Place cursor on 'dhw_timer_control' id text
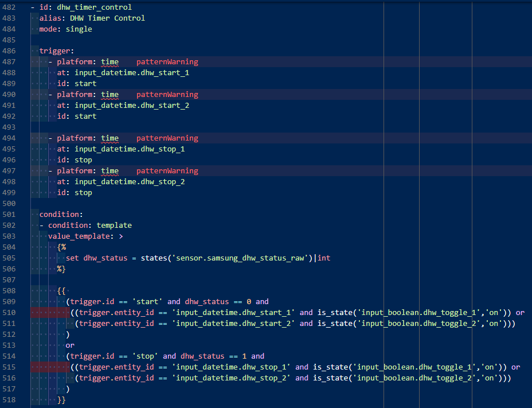Viewport: 532px width, 408px height. click(x=94, y=7)
